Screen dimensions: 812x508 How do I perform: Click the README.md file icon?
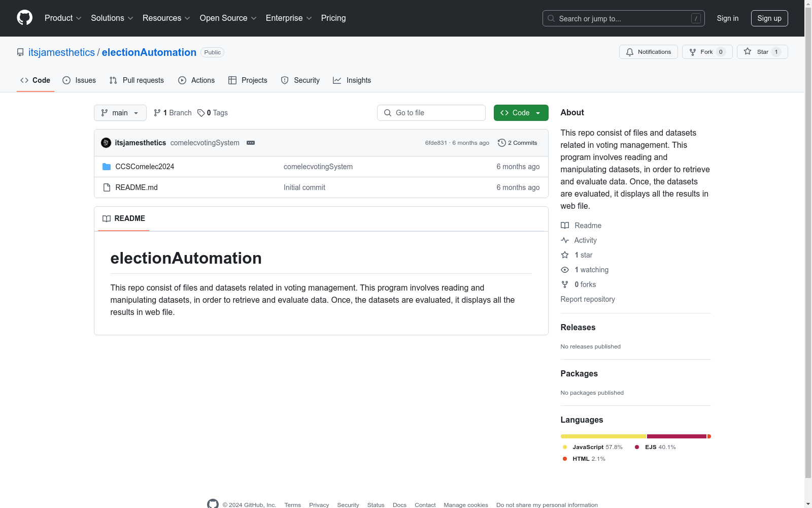point(107,187)
